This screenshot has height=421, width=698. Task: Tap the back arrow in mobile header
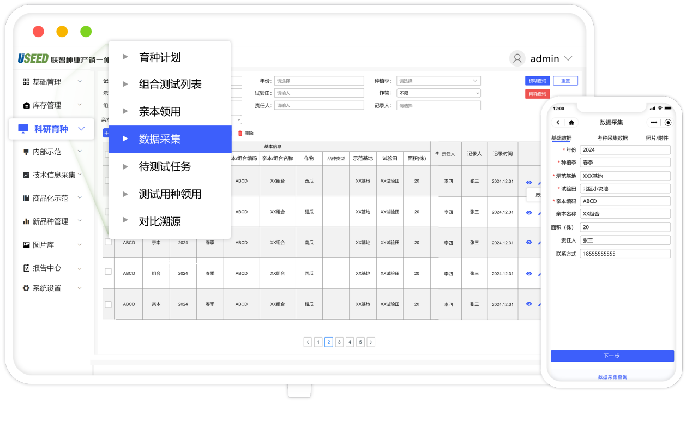pyautogui.click(x=557, y=122)
